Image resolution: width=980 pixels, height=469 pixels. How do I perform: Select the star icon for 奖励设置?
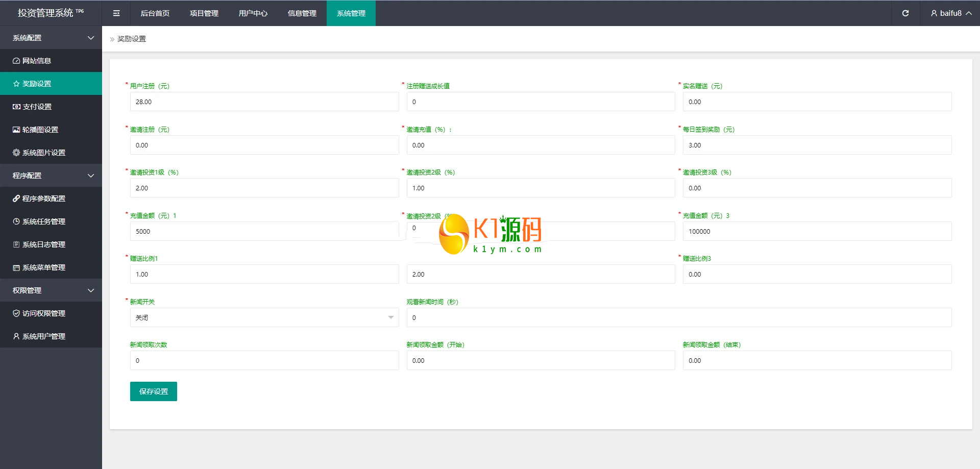click(16, 84)
